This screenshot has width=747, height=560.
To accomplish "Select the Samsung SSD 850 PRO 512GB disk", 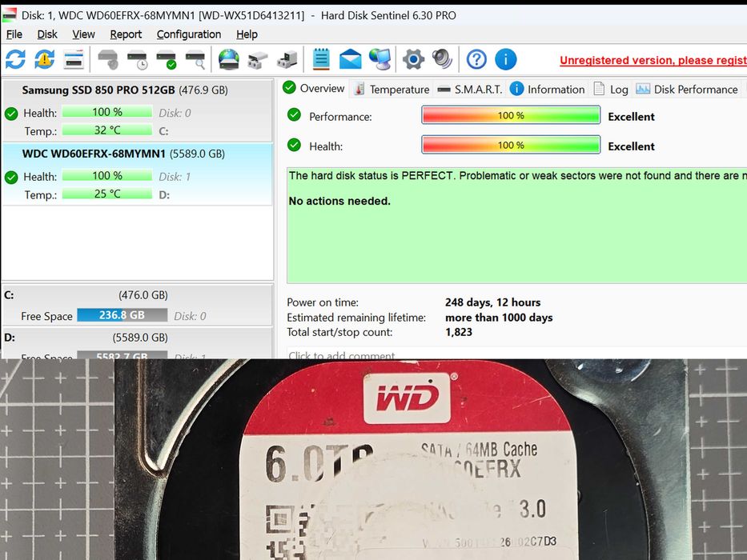I will [x=138, y=110].
